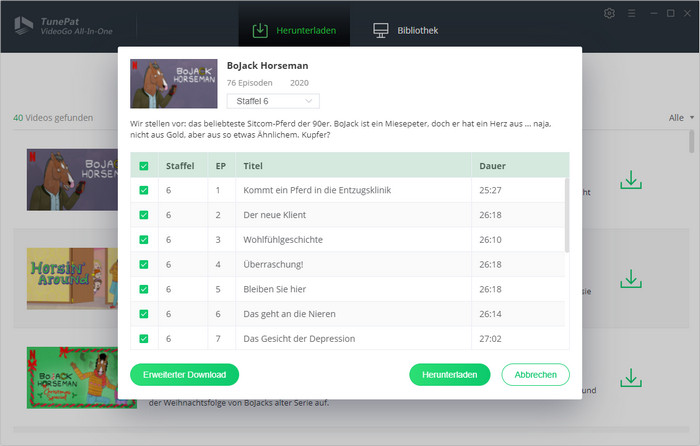The height and width of the screenshot is (446, 700).
Task: Click the Erweiterter Download button
Action: tap(184, 375)
